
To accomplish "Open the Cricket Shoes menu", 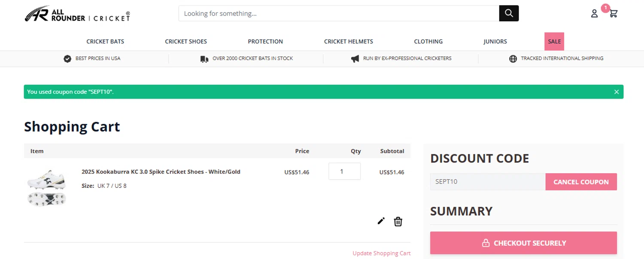I will (x=186, y=42).
